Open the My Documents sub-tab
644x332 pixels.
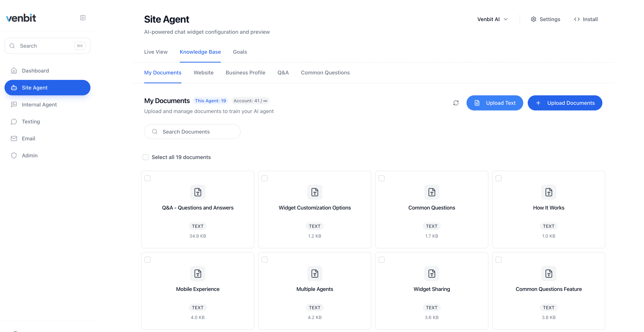pyautogui.click(x=163, y=73)
